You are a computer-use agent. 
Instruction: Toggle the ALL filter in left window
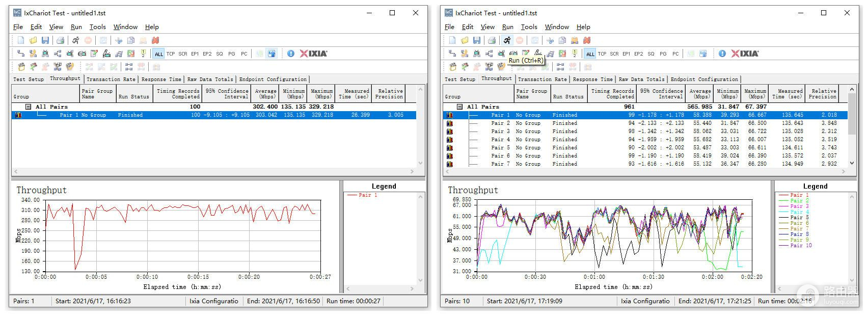pyautogui.click(x=159, y=54)
